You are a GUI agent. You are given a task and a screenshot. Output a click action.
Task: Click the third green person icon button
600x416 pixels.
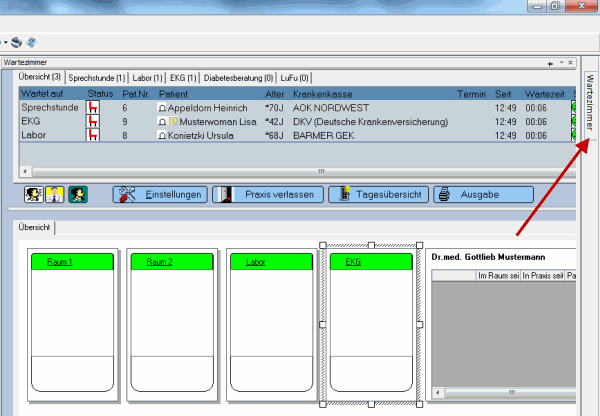click(x=77, y=194)
